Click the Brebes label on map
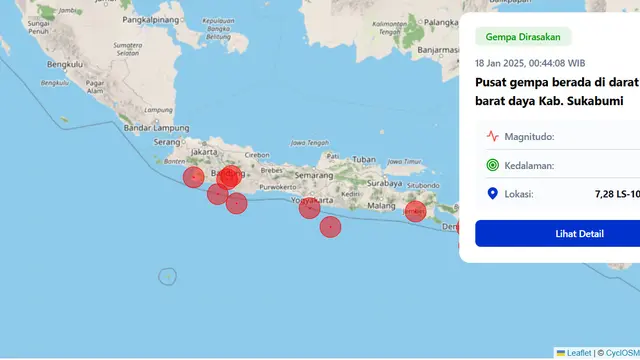The width and height of the screenshot is (640, 360). pos(271,170)
